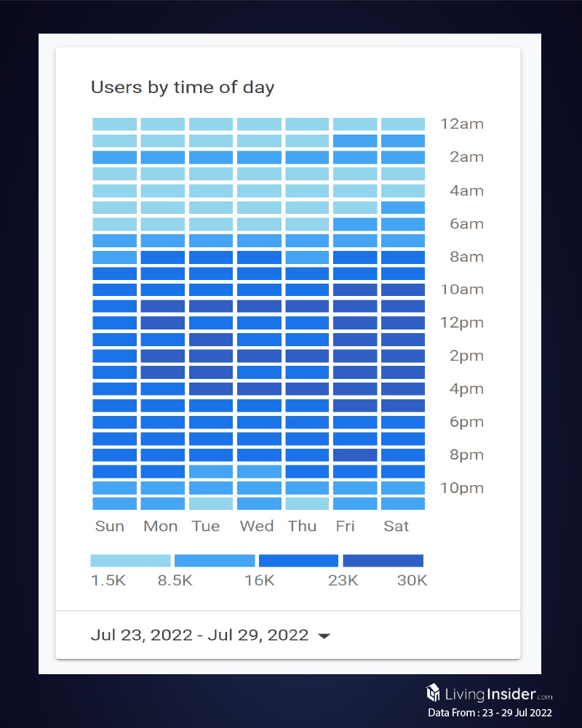Click the Sat day label
The width and height of the screenshot is (582, 728).
(x=396, y=526)
